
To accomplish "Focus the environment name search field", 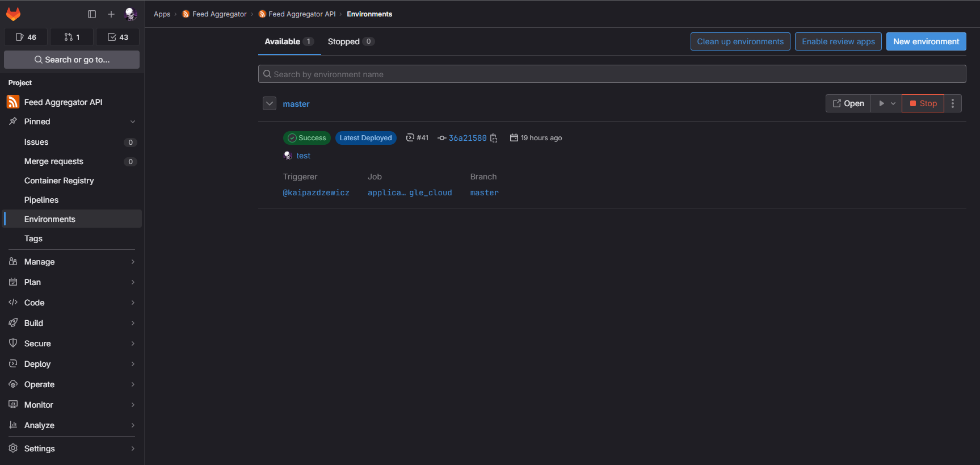I will point(612,74).
